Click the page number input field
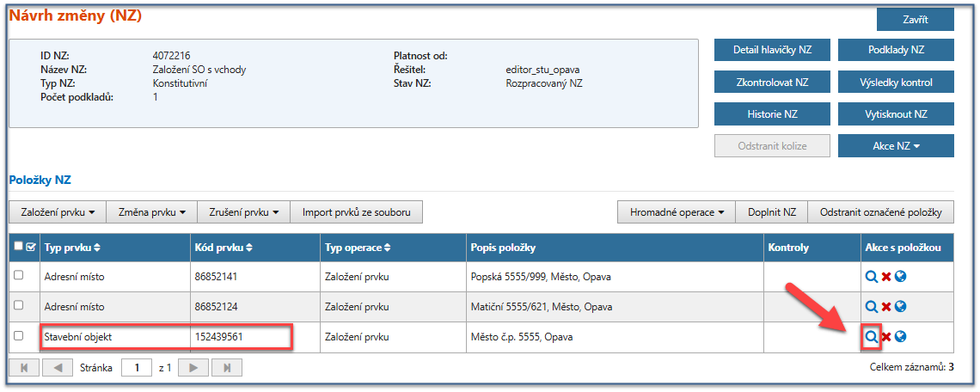This screenshot has height=392, width=980. 136,368
